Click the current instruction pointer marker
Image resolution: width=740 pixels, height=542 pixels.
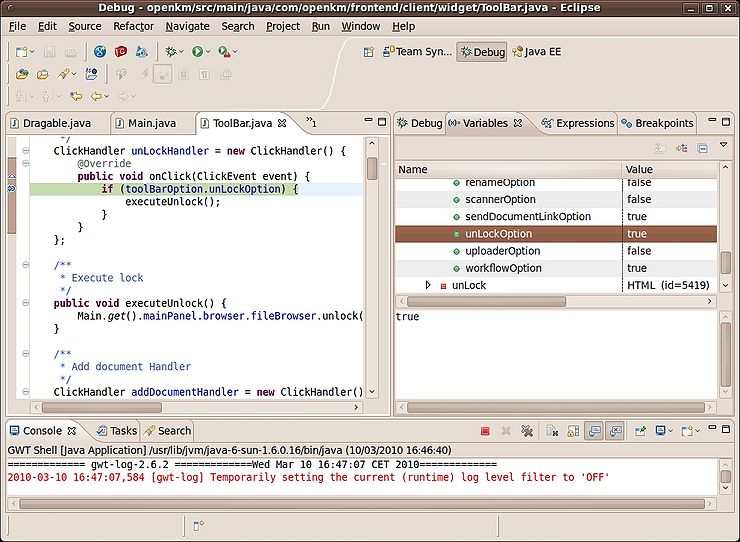[11, 189]
